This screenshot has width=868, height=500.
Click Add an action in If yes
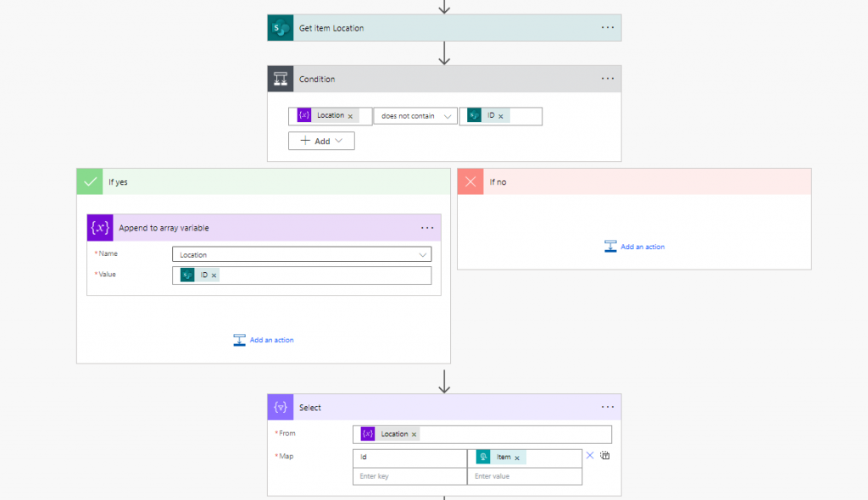pyautogui.click(x=263, y=340)
